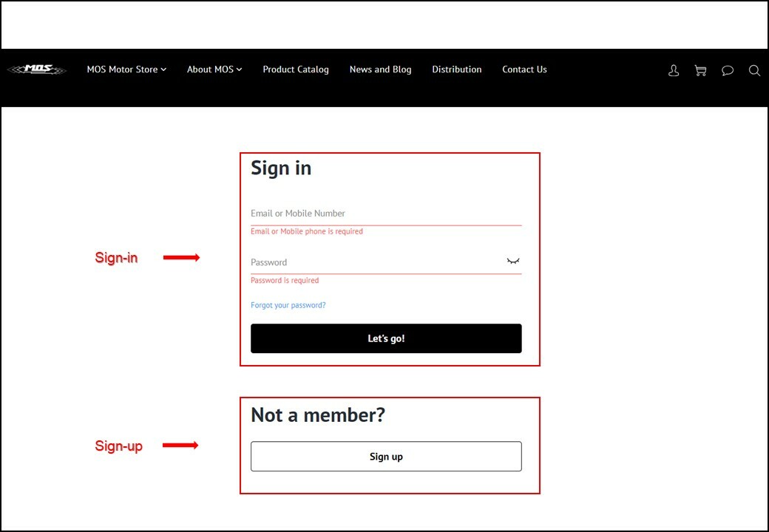Click the shopping cart icon
The height and width of the screenshot is (532, 769).
(700, 70)
